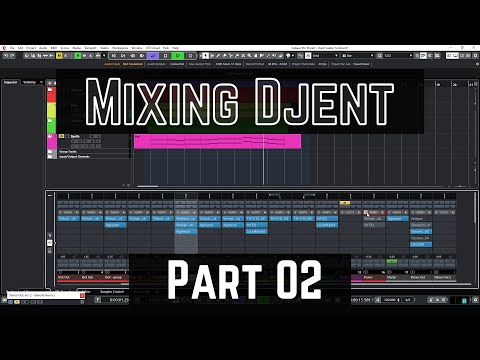The width and height of the screenshot is (480, 360).
Task: Select the Split scissors tool
Action: pos(231,56)
